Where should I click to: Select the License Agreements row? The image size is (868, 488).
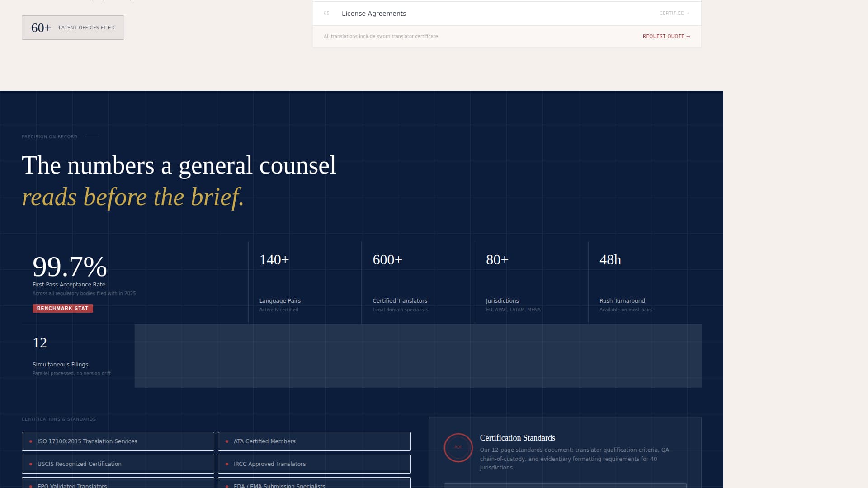click(x=507, y=14)
